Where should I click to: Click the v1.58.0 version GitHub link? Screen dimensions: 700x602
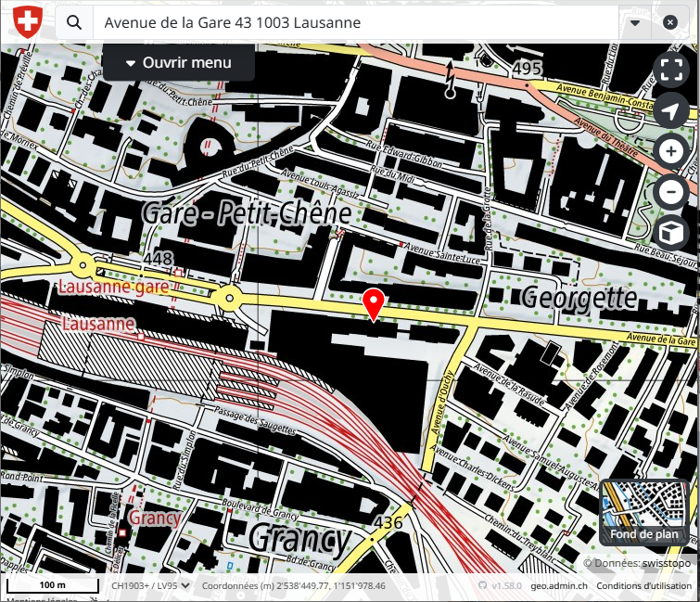tap(500, 585)
